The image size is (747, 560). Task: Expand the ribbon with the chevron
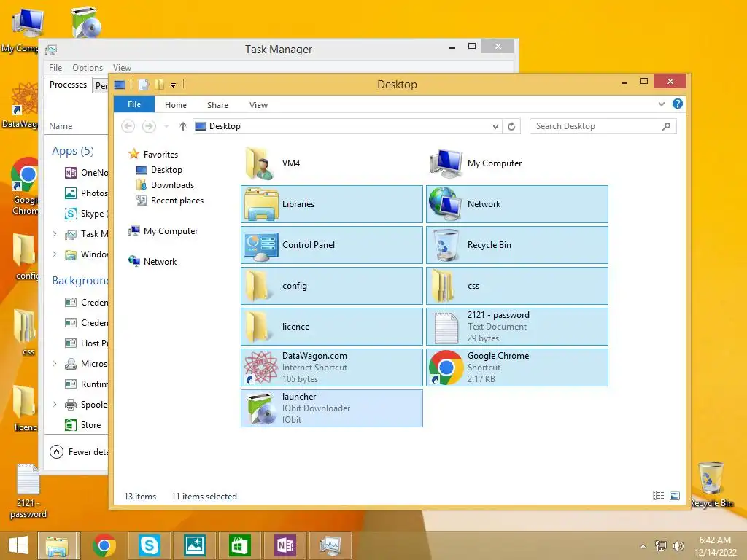[x=661, y=104]
